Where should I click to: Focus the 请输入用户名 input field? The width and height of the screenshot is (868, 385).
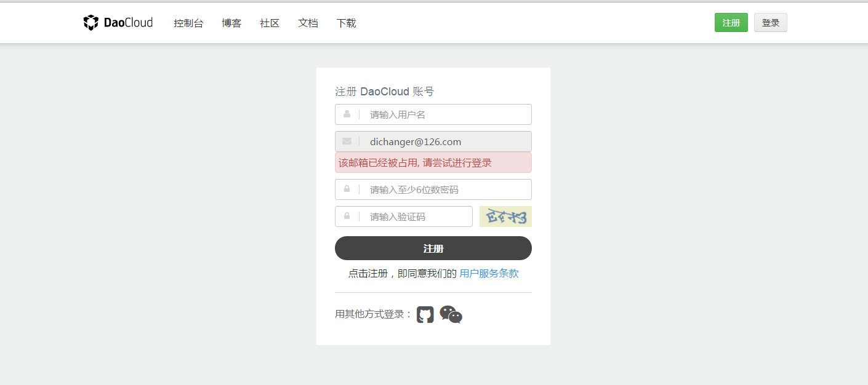point(433,114)
